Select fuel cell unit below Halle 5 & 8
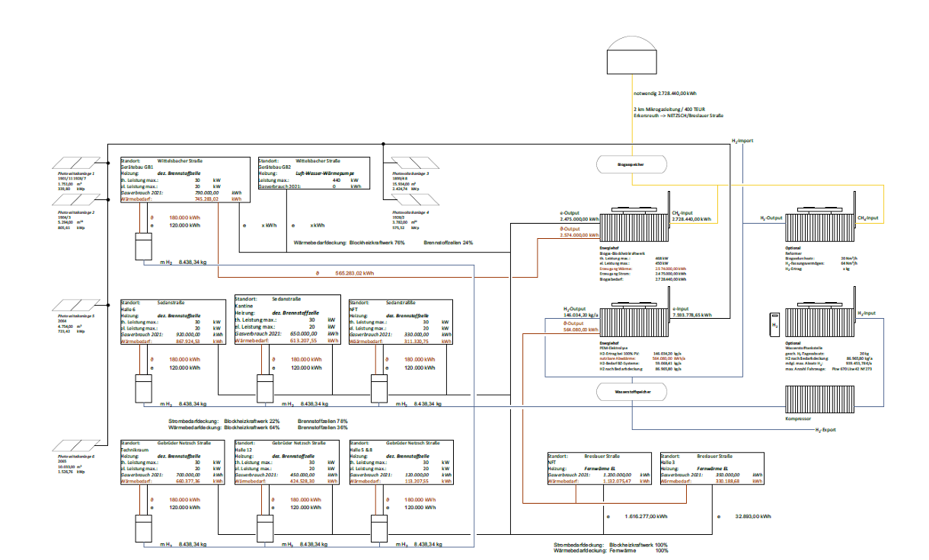Image resolution: width=929 pixels, height=560 pixels. coord(379,530)
